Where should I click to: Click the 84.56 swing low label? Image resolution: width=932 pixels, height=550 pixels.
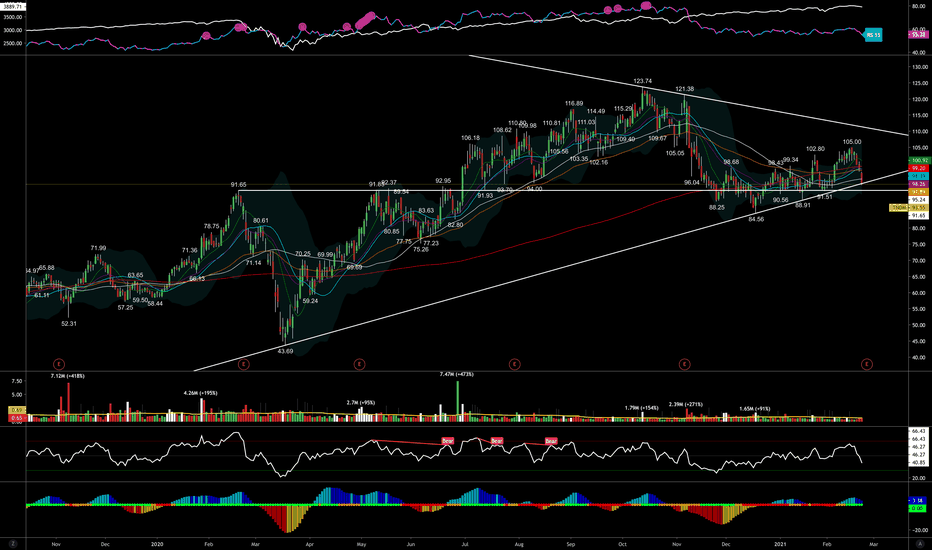[x=756, y=219]
